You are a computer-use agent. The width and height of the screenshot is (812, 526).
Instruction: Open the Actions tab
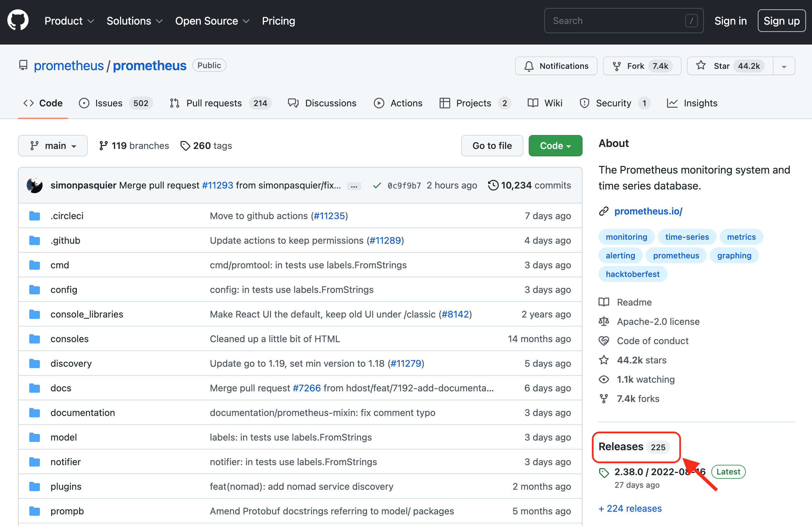[398, 103]
